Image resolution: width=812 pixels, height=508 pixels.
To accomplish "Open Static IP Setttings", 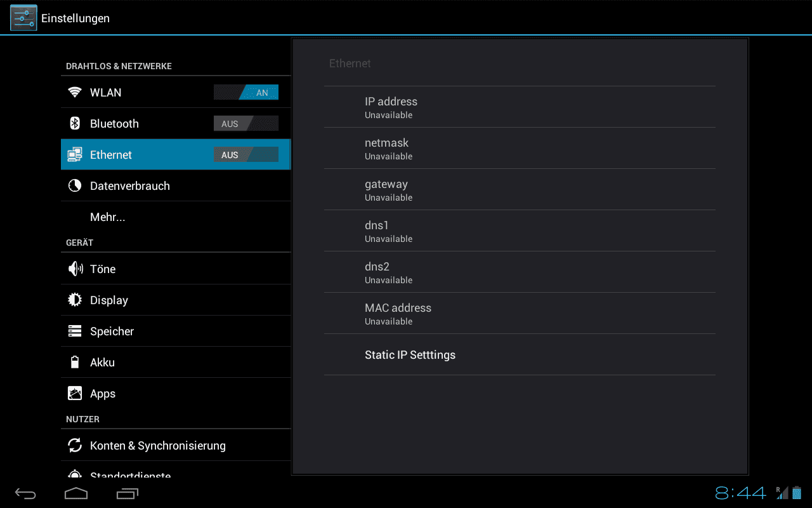I will click(520, 354).
